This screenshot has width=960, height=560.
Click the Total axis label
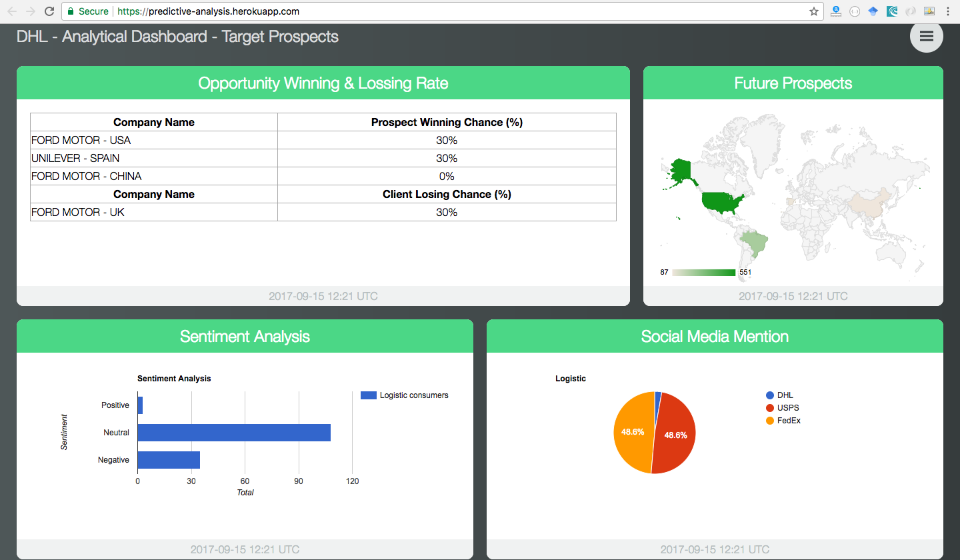[x=245, y=493]
